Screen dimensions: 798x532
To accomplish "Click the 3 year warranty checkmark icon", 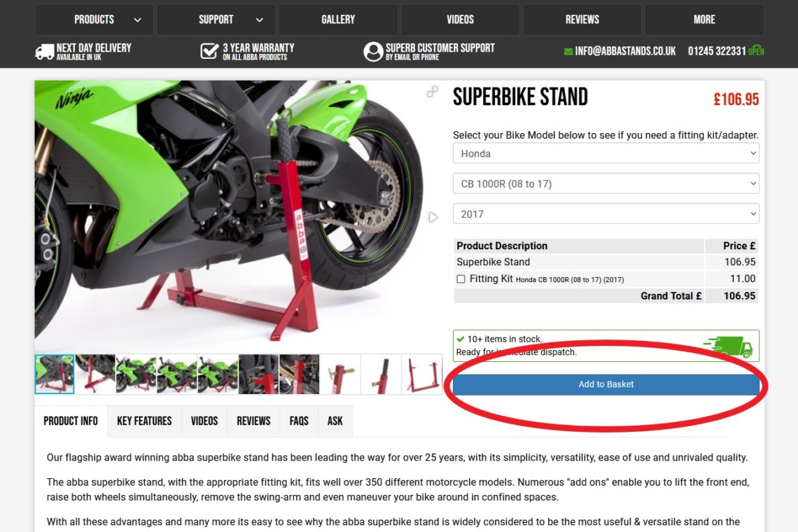I will click(x=209, y=51).
